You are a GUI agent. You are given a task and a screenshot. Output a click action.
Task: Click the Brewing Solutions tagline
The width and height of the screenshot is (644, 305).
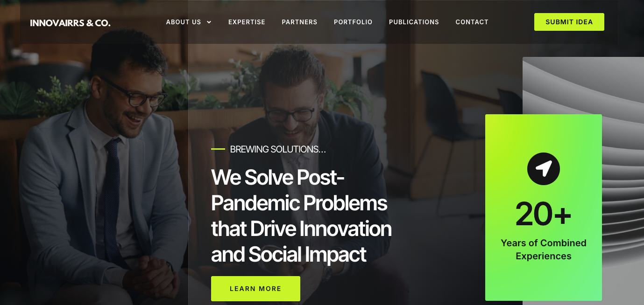[278, 149]
